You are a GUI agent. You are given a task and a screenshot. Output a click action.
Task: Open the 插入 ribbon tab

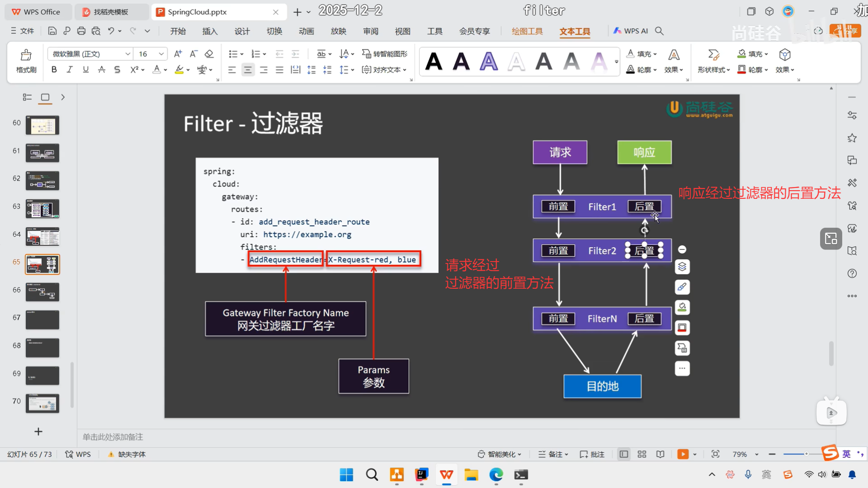coord(210,31)
